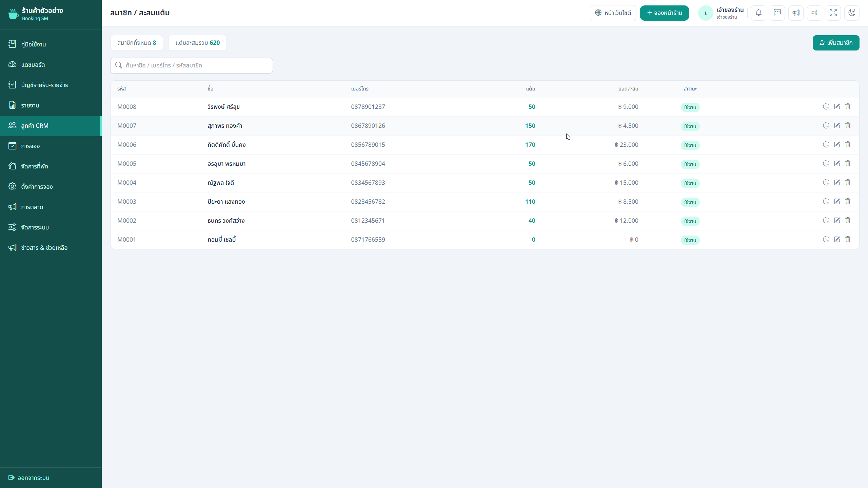The height and width of the screenshot is (488, 868).
Task: Open notifications bell in header
Action: point(758,13)
